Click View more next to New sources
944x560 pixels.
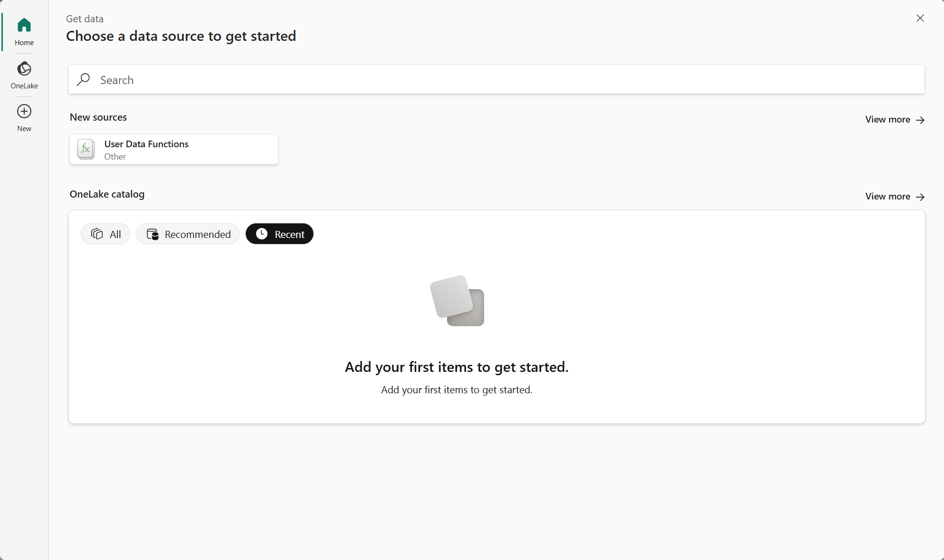pos(895,120)
